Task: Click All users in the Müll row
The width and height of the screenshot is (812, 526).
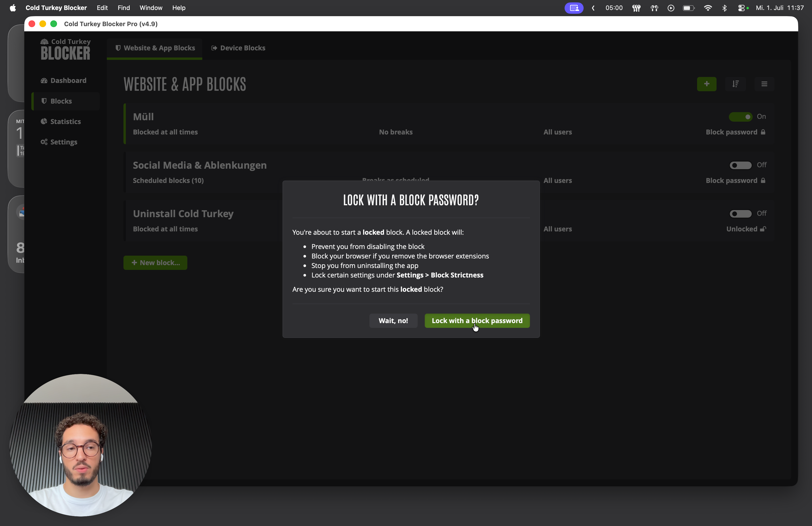Action: [557, 132]
